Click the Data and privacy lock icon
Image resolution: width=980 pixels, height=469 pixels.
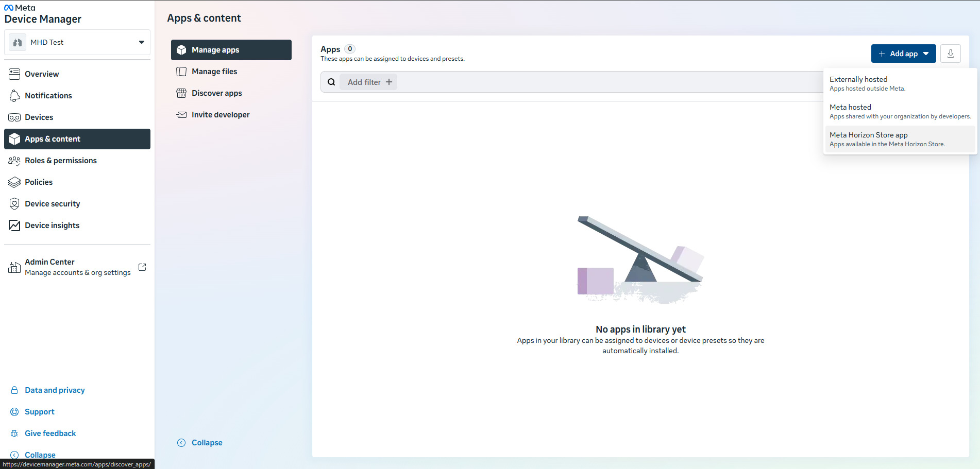pyautogui.click(x=14, y=390)
